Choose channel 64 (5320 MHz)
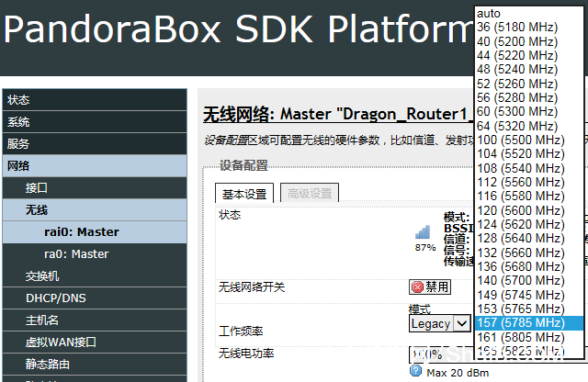The height and width of the screenshot is (382, 588). (529, 126)
